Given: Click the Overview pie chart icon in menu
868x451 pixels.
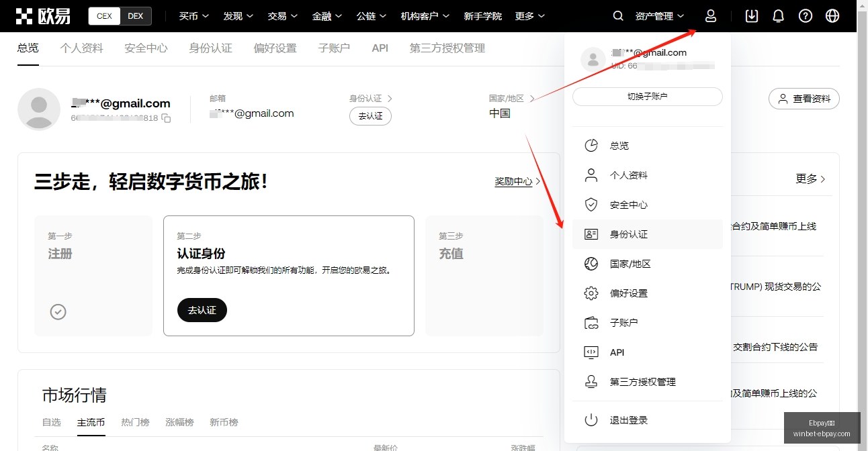Looking at the screenshot, I should 591,146.
